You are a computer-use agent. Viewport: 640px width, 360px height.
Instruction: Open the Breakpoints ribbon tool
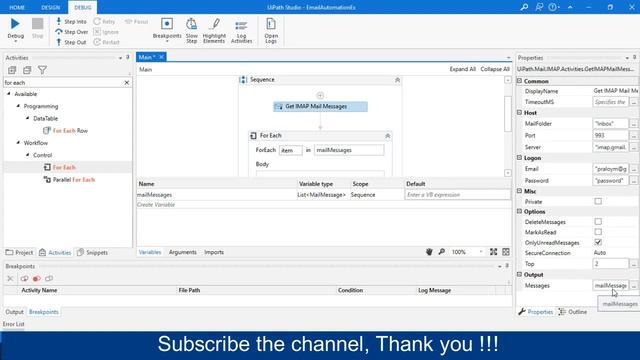pyautogui.click(x=167, y=29)
